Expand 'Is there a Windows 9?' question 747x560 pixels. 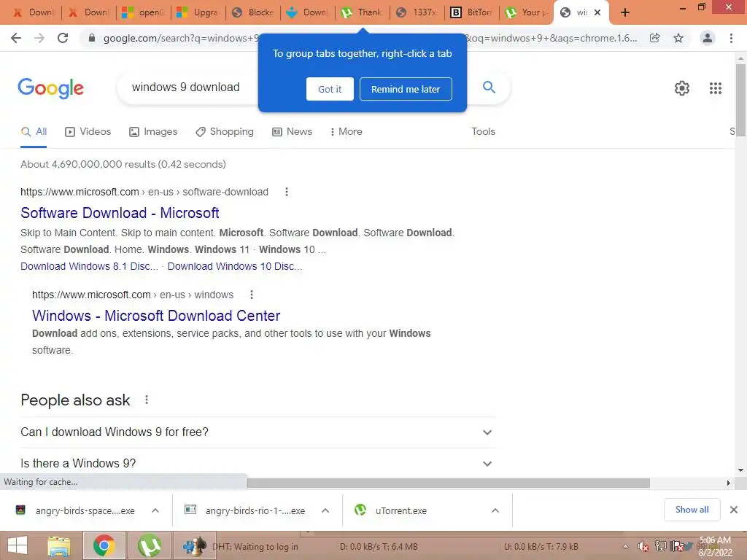click(258, 463)
